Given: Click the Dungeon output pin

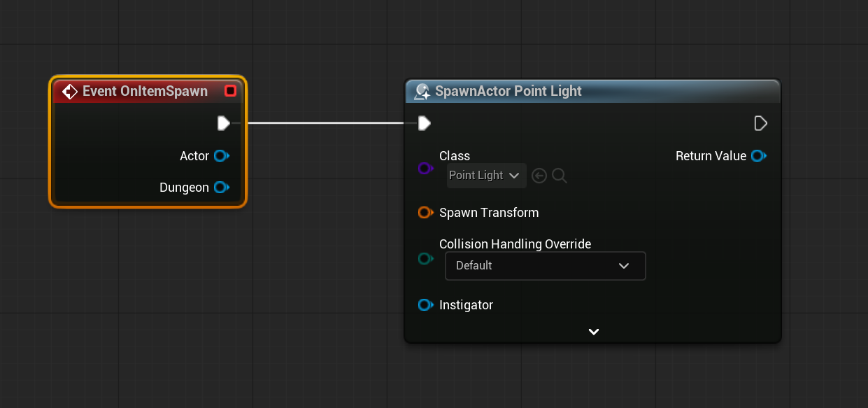Looking at the screenshot, I should [222, 188].
